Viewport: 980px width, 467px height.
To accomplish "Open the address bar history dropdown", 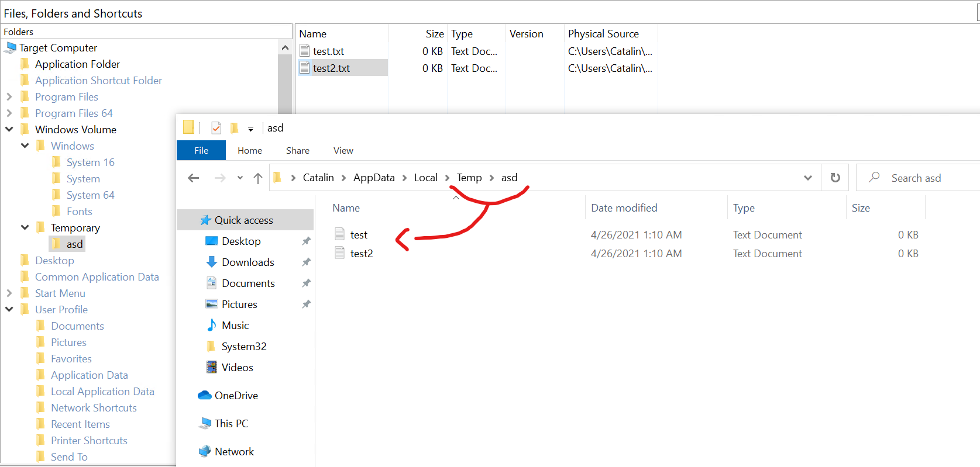I will coord(808,178).
